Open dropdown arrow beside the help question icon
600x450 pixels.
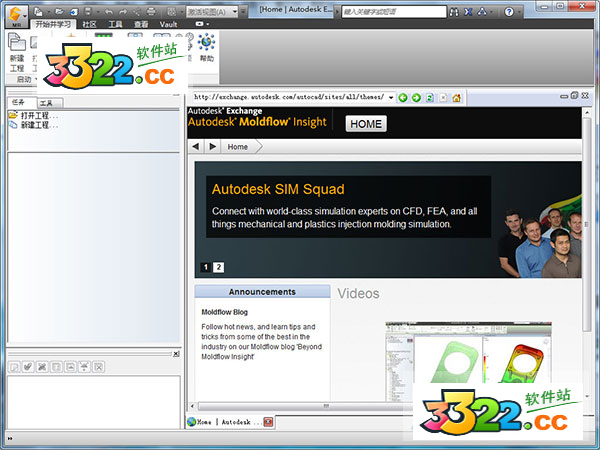pos(519,12)
